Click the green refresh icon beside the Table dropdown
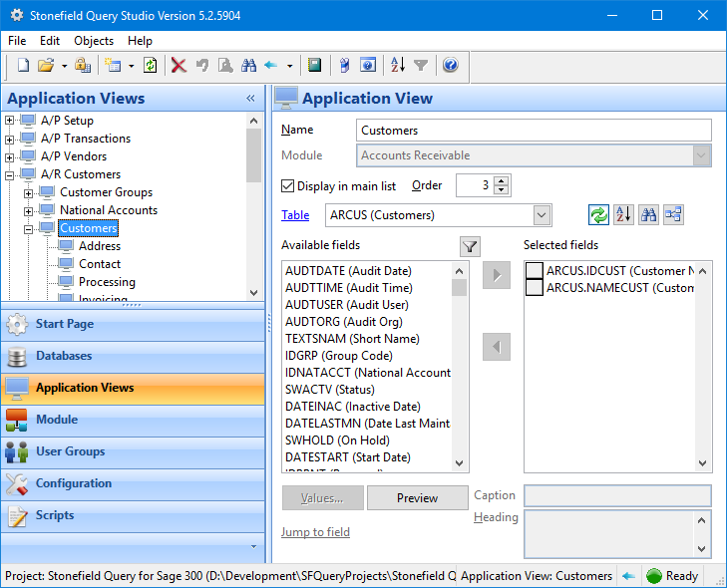Viewport: 727px width, 588px height. click(x=598, y=214)
